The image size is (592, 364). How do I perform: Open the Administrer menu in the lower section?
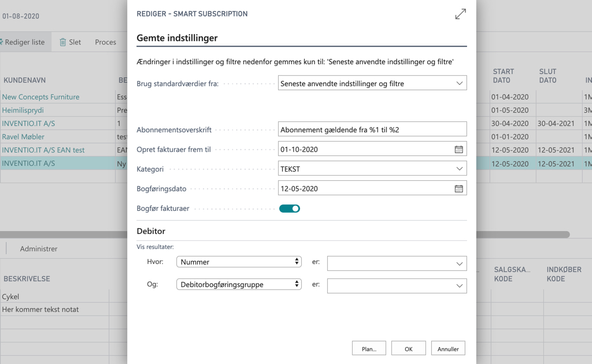tap(39, 248)
